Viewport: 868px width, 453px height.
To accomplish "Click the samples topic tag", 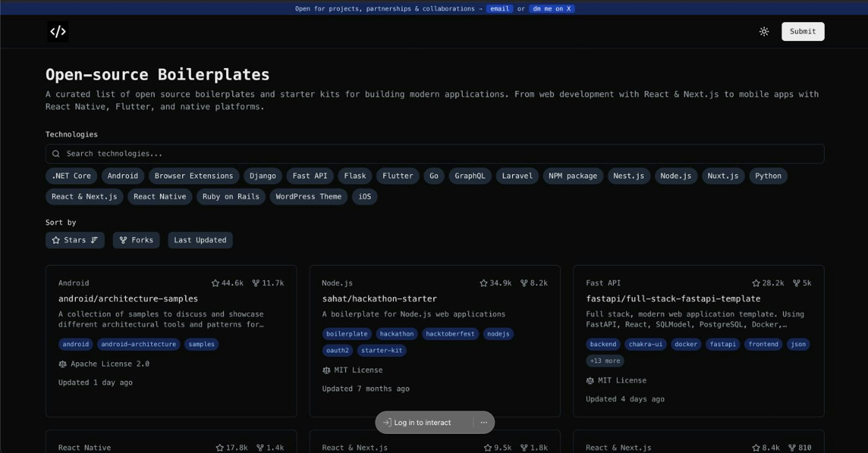I will [x=201, y=344].
